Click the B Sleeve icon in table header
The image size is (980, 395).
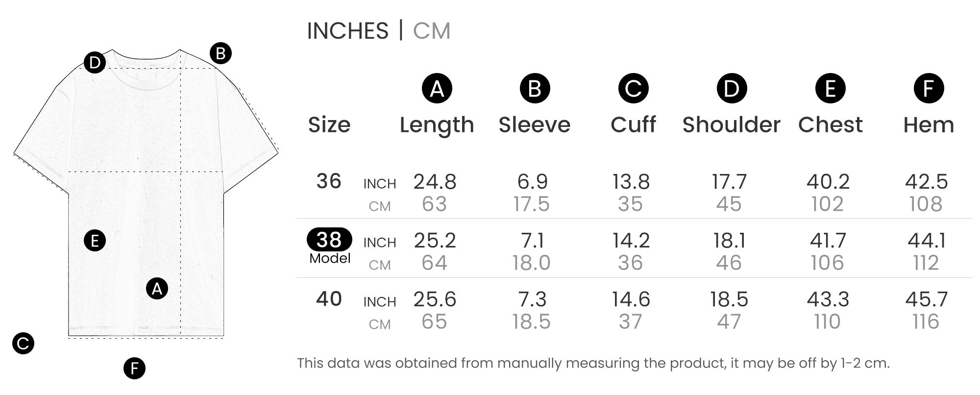(535, 89)
